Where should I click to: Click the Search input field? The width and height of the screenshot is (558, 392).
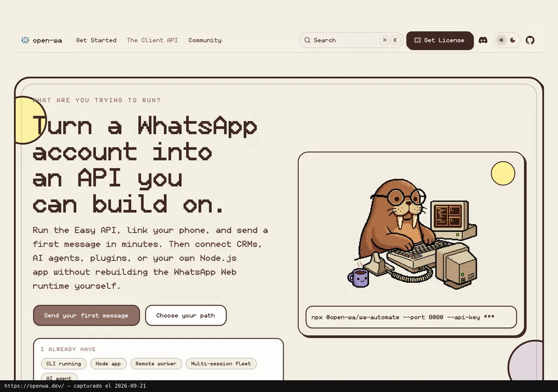click(x=351, y=40)
